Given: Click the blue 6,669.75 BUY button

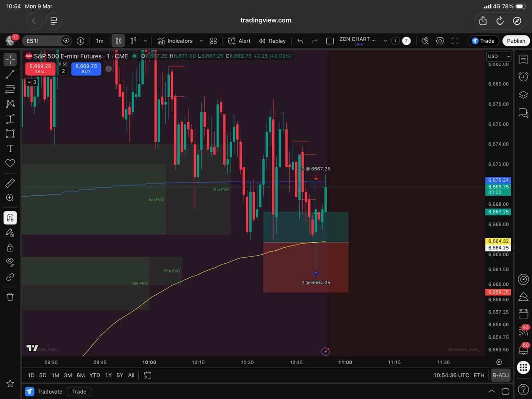Looking at the screenshot, I should (86, 68).
